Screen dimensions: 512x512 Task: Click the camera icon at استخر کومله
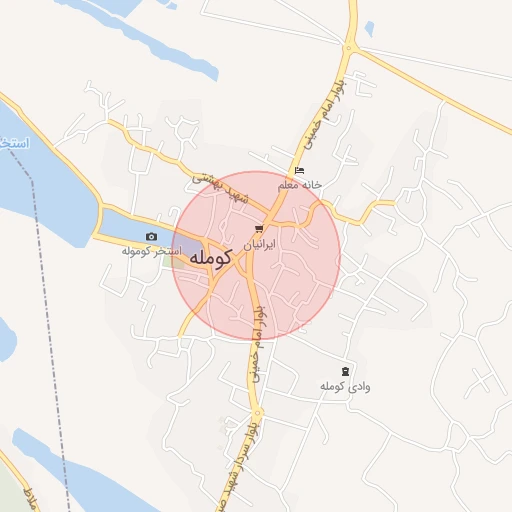click(x=152, y=237)
